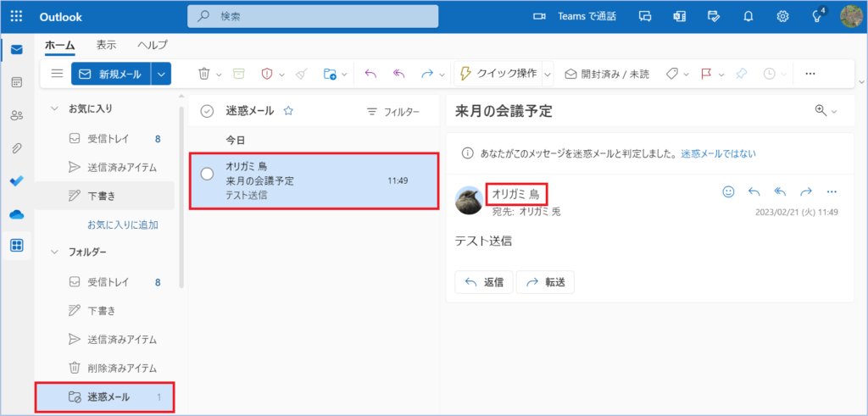Open the Calendar icon in left rail
The image size is (868, 416).
16,82
